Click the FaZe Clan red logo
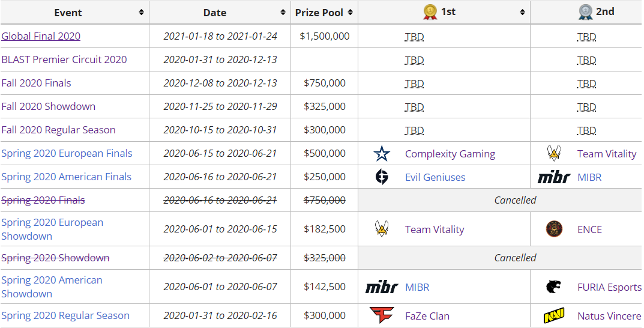Image resolution: width=644 pixels, height=328 pixels. (382, 315)
